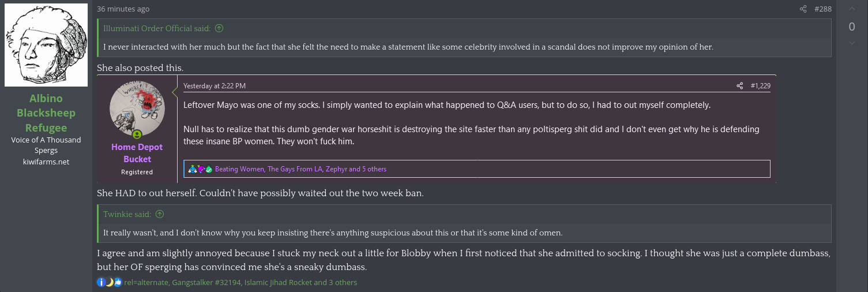
Task: Open embedded post permalink #1,229
Action: point(760,86)
